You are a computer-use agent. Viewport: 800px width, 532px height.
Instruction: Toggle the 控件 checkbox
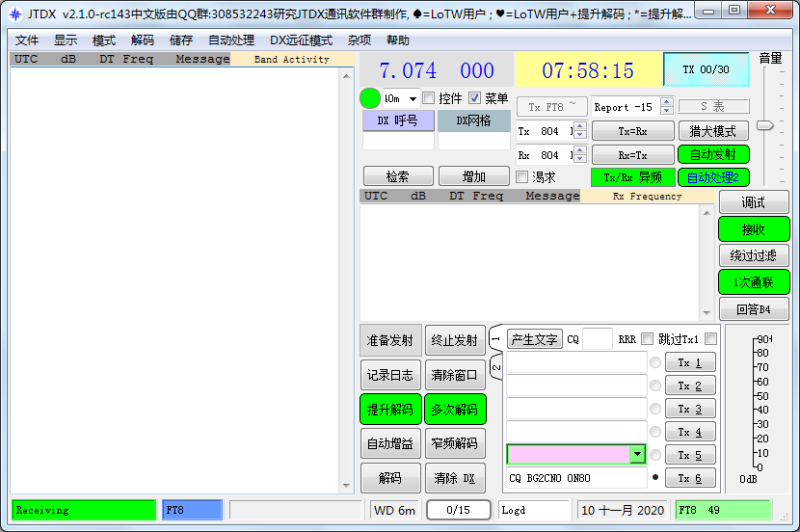pyautogui.click(x=429, y=98)
